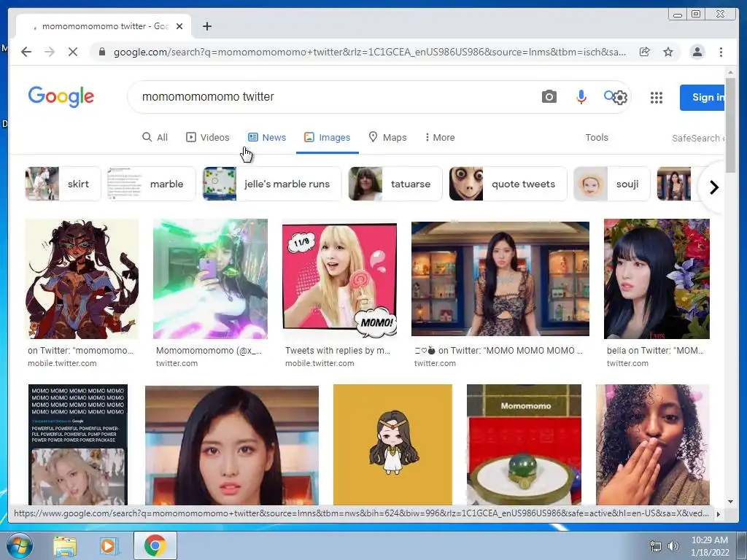Open a new browser tab
The image size is (747, 560).
click(206, 26)
